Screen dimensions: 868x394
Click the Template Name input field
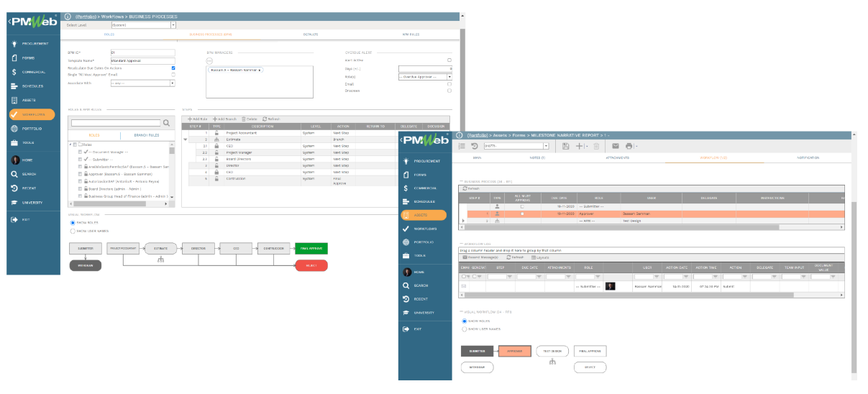(x=142, y=60)
